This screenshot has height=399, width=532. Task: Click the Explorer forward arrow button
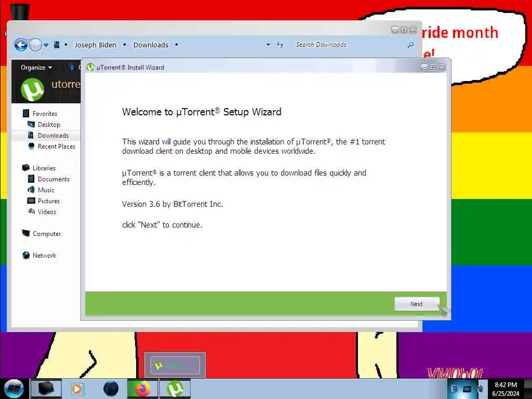35,45
